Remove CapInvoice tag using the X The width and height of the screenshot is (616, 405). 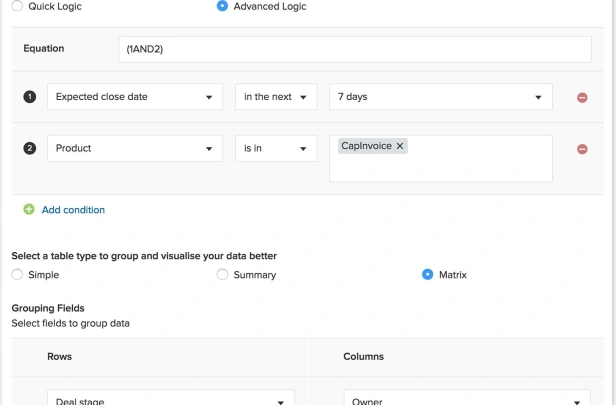[x=400, y=146]
